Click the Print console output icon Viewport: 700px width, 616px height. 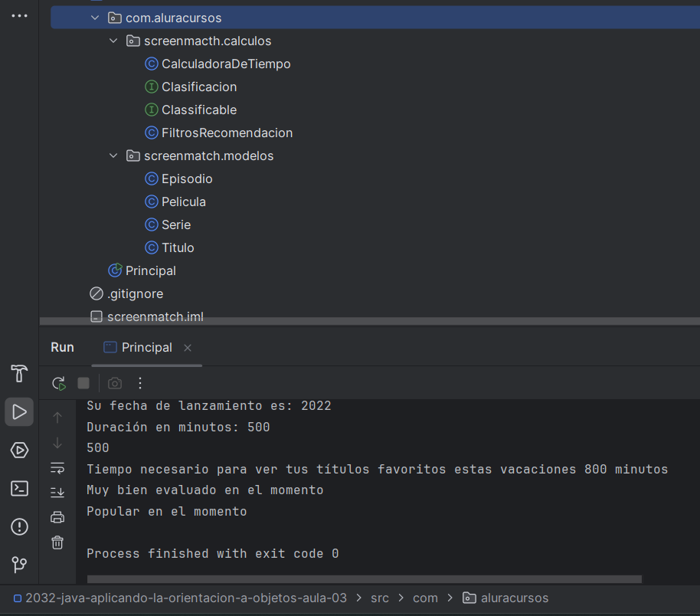coord(57,517)
